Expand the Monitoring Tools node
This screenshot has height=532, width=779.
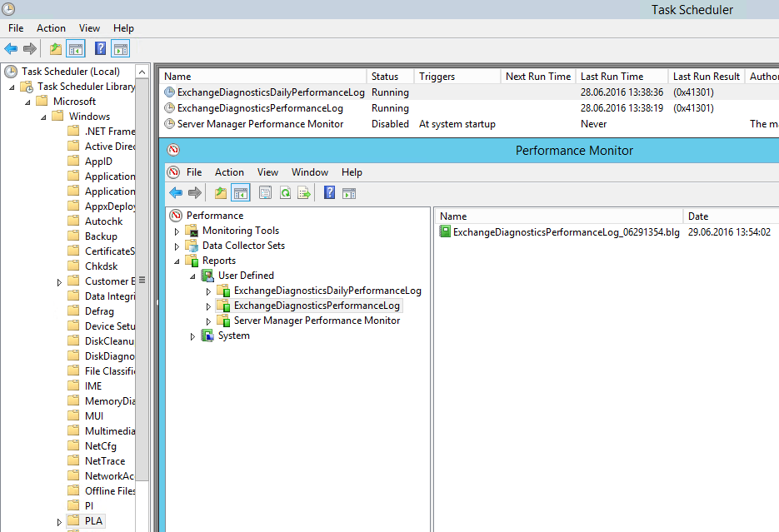coord(177,231)
